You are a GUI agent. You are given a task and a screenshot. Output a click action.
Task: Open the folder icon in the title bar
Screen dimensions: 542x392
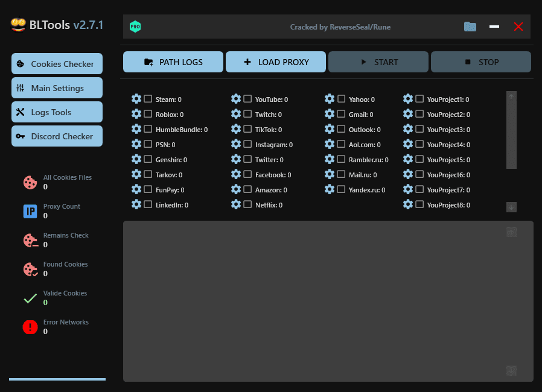470,27
